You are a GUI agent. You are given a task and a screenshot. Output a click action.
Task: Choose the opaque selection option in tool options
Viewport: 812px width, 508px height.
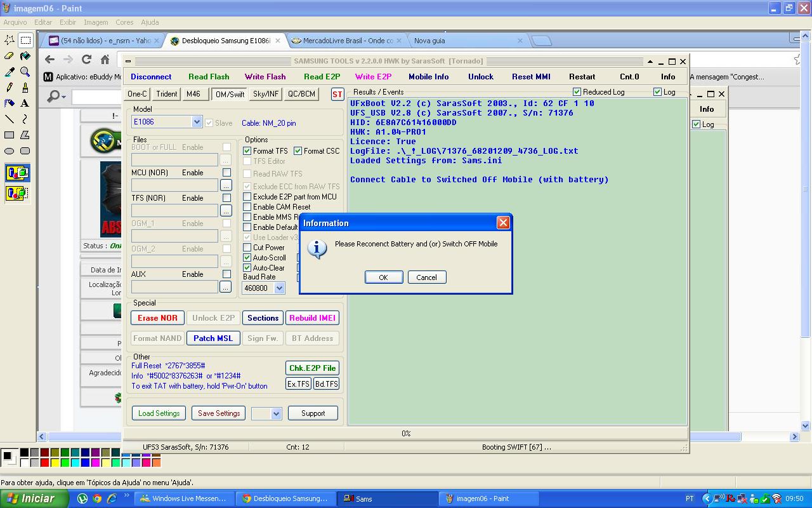click(17, 173)
